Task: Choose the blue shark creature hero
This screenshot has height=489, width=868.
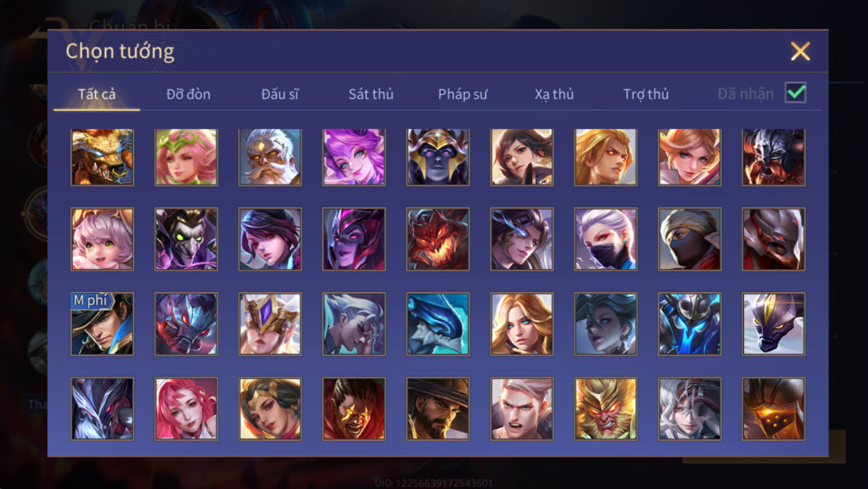Action: [x=438, y=324]
